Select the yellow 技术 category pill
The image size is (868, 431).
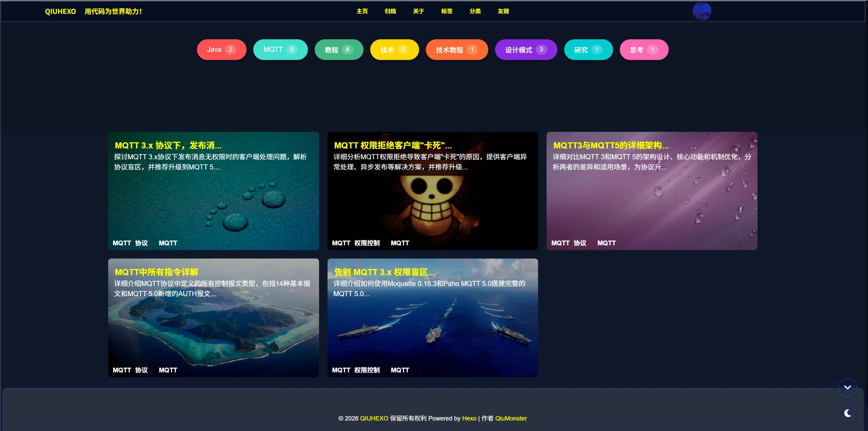(394, 49)
